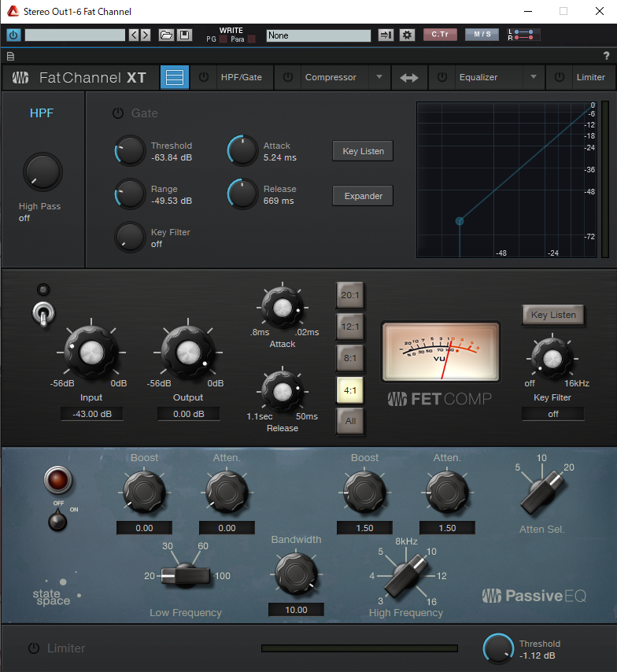Toggle the bottom Limiter power button
This screenshot has width=617, height=672.
point(34,648)
